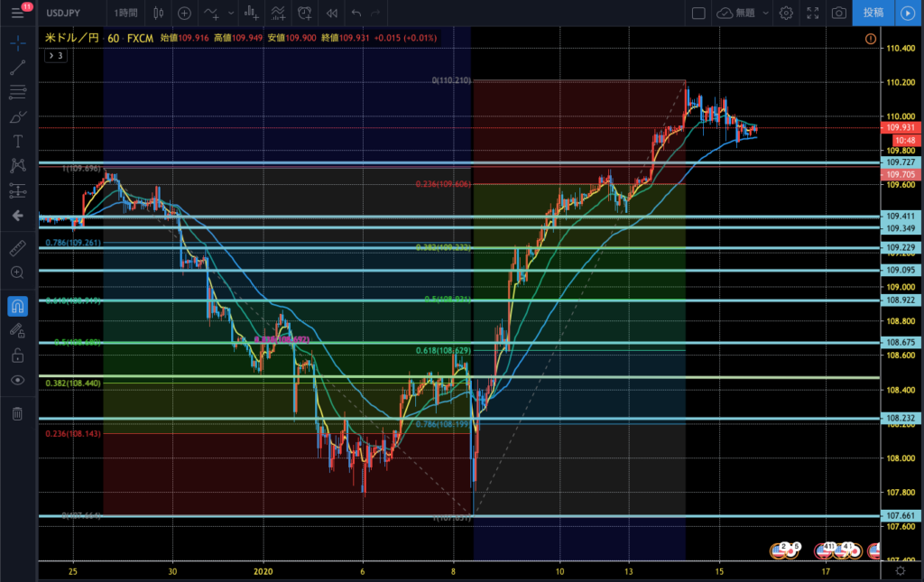Toggle magnet mode snapping
Viewport: 924px width, 582px height.
tap(18, 306)
